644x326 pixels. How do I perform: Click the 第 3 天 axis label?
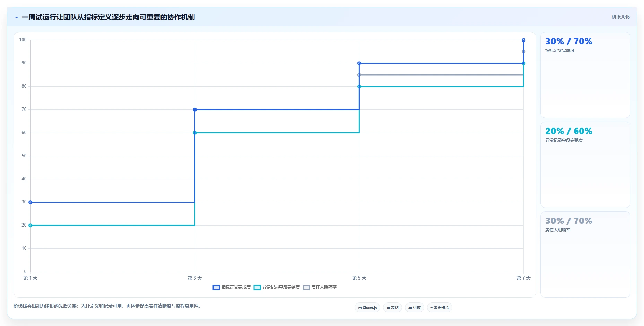(x=195, y=278)
